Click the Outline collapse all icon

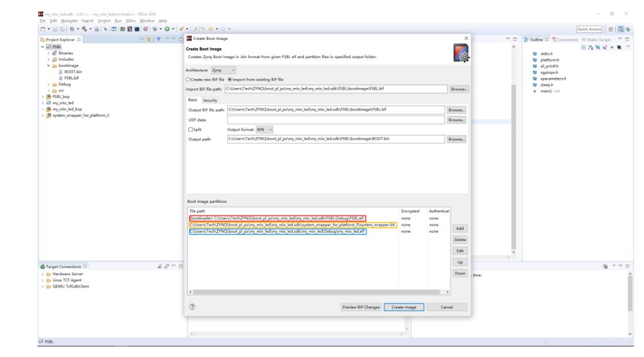(583, 47)
